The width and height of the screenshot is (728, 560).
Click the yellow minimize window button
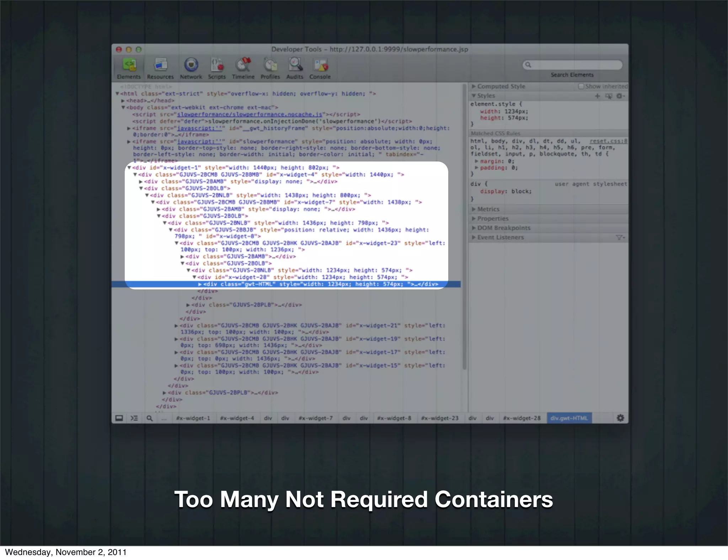point(129,50)
